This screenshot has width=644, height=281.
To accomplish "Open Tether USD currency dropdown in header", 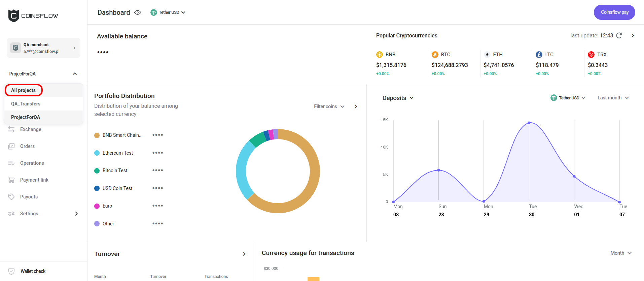I will point(168,12).
